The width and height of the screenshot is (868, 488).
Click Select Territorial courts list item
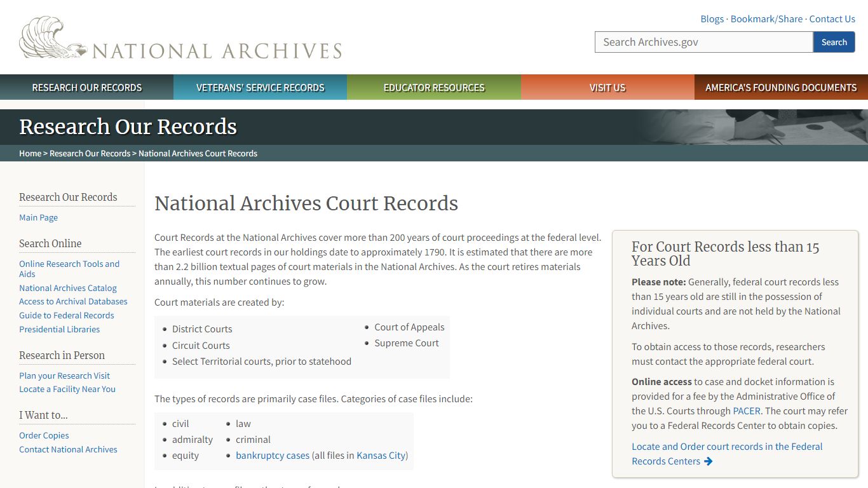[262, 362]
